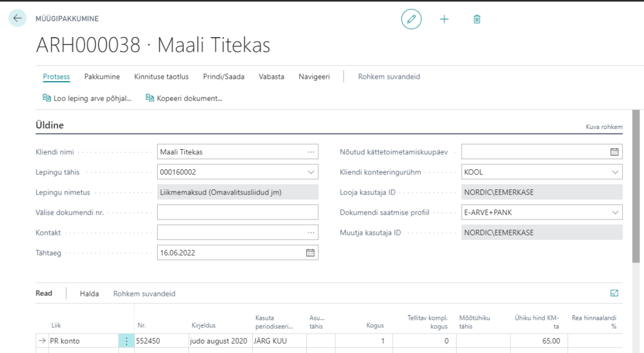Image resolution: width=644 pixels, height=353 pixels.
Task: Click the back arrow button
Action: 17,18
